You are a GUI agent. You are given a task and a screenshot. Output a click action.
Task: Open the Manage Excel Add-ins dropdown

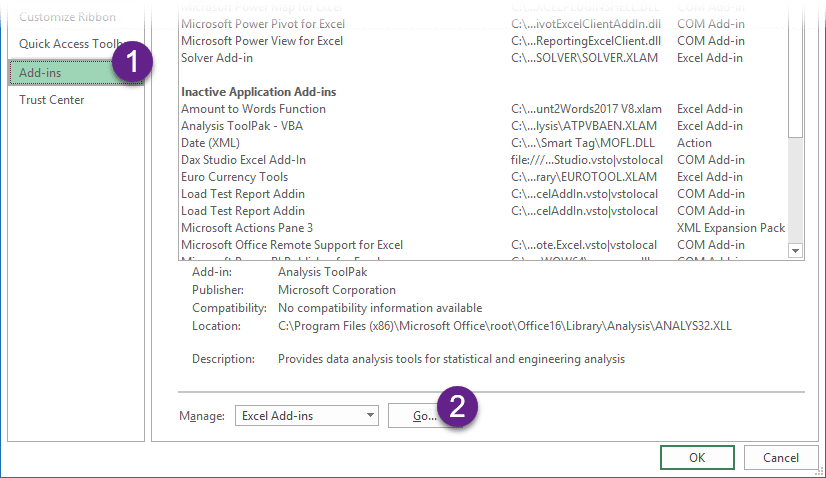(x=307, y=416)
